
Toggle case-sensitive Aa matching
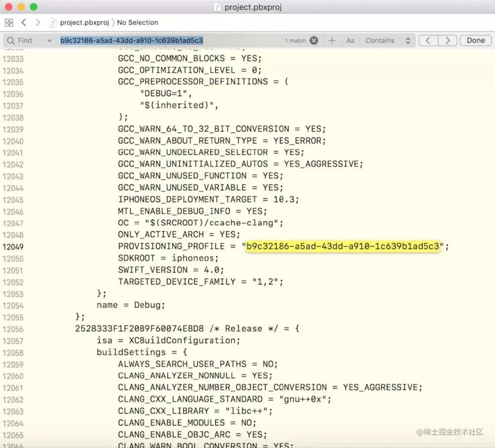(350, 40)
